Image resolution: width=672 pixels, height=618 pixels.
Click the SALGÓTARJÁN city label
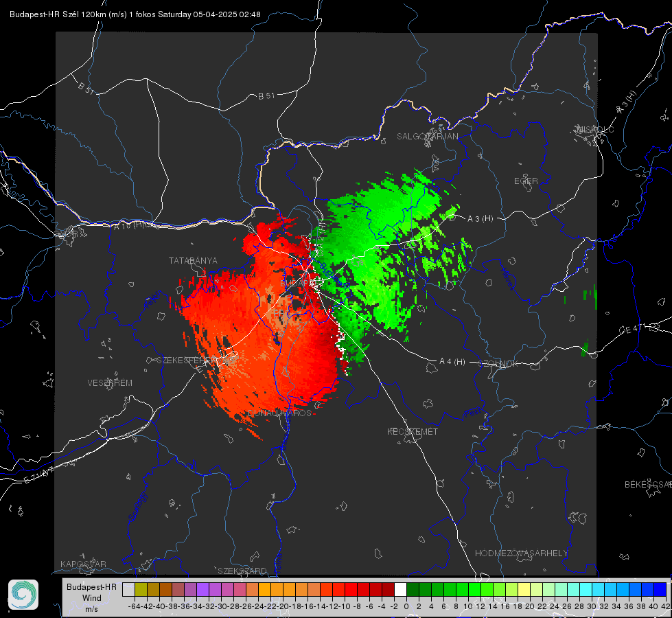[x=427, y=137]
